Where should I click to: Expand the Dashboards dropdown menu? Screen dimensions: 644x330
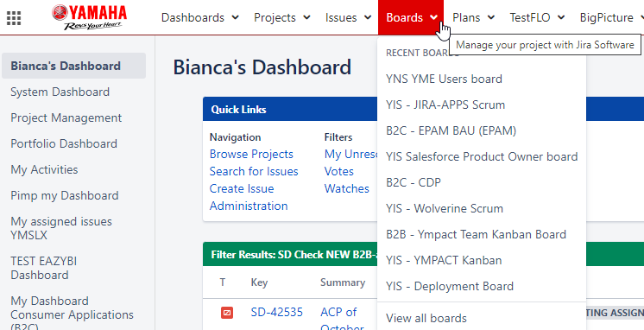coord(200,17)
